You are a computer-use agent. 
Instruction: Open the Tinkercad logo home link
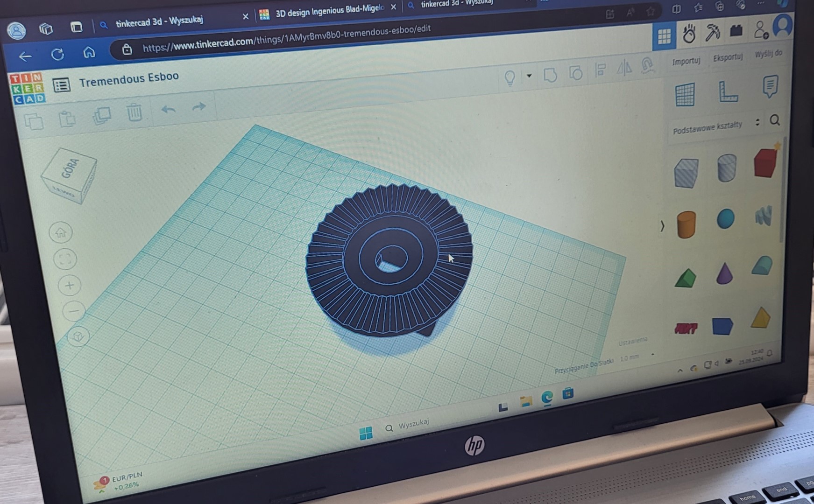pyautogui.click(x=28, y=88)
